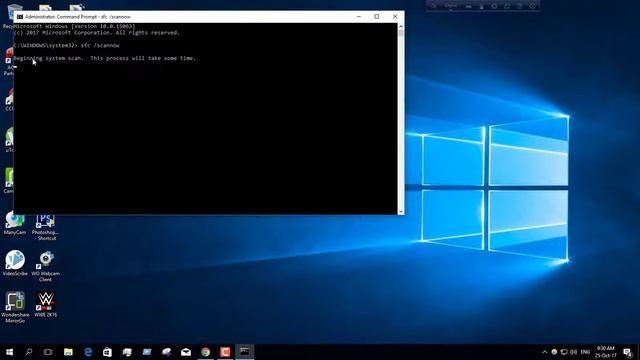Maximize the Command Prompt window
Viewport: 640px width, 360px height.
(377, 17)
